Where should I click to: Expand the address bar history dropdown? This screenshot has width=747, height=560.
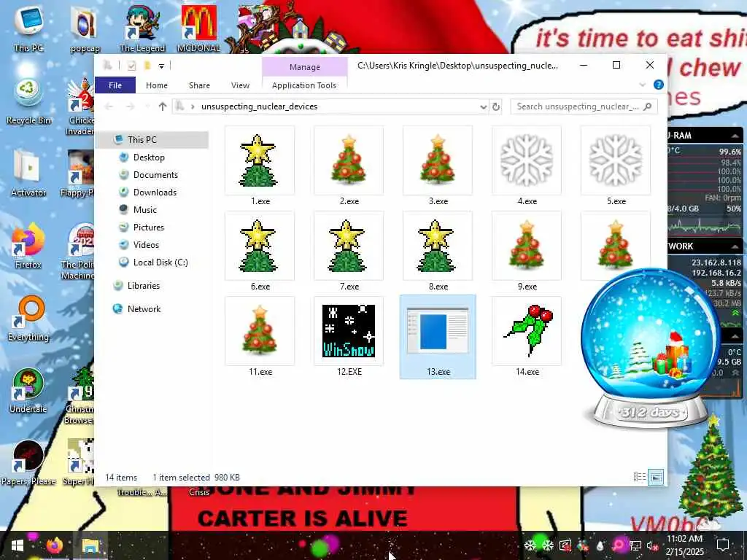(x=483, y=106)
